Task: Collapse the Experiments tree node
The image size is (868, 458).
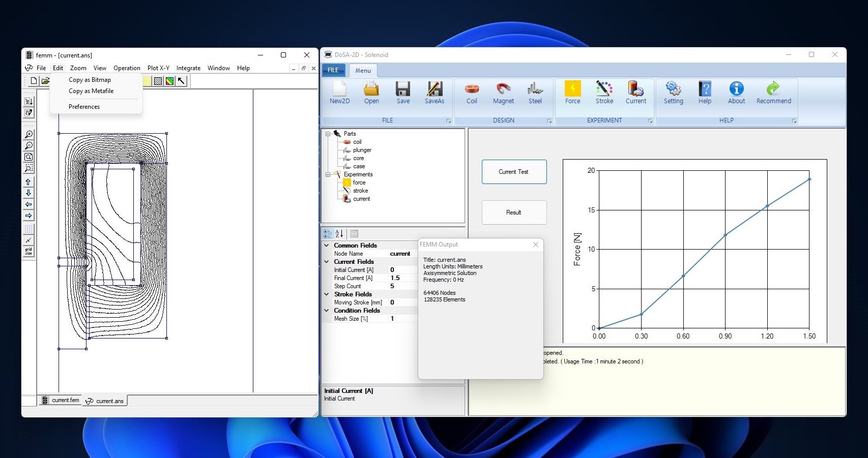Action: tap(328, 174)
